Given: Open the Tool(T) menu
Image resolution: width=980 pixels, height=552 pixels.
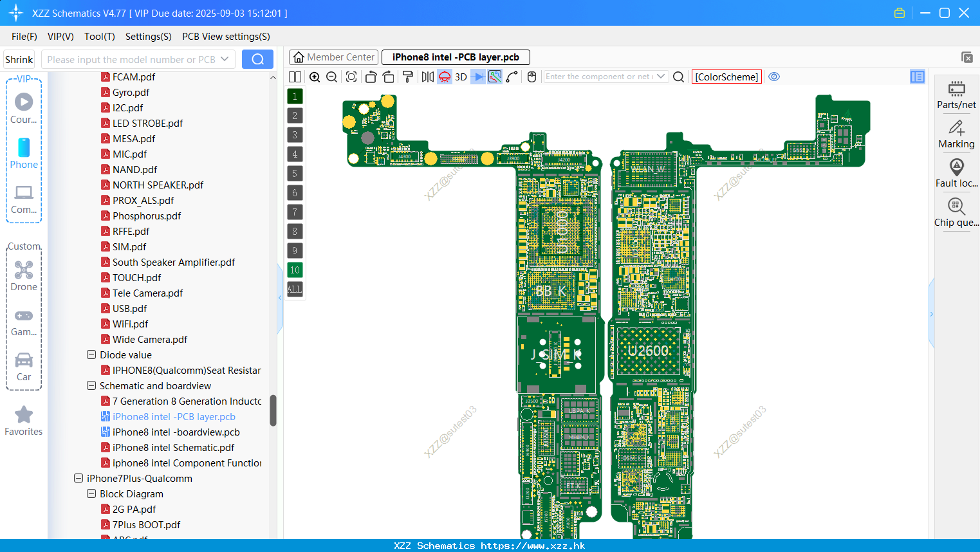Looking at the screenshot, I should coord(100,37).
